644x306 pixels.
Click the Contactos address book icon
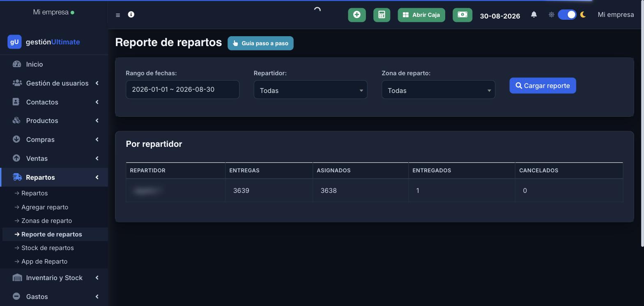tap(16, 102)
